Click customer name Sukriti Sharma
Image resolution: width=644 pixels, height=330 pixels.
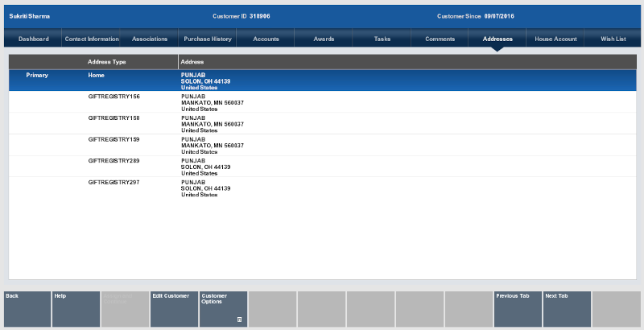click(30, 16)
